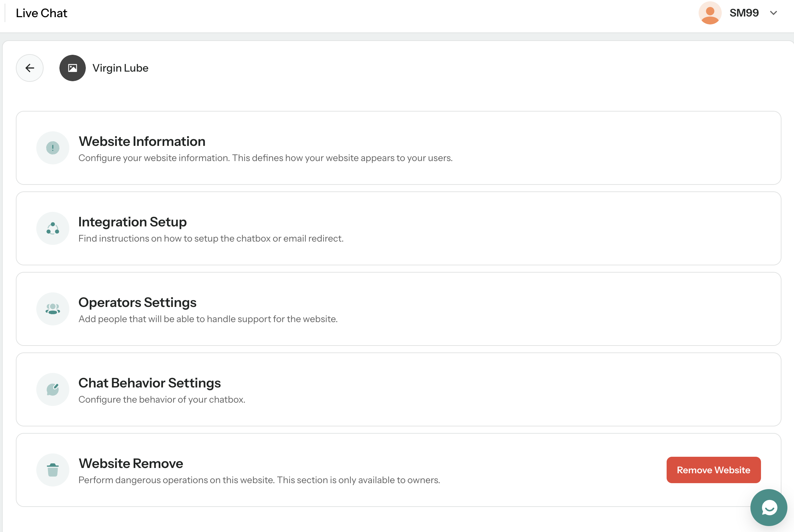Click the Virgin Lube website name

click(120, 68)
